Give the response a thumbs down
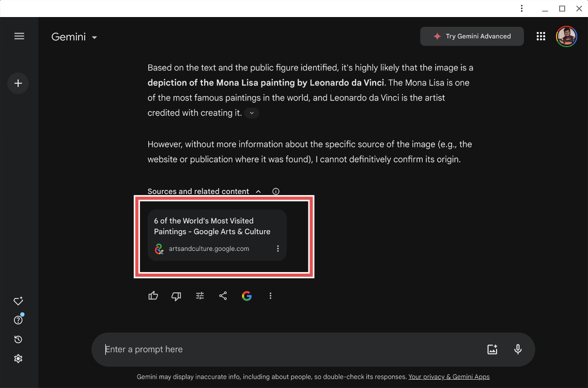Screen dimensions: 588x388 pyautogui.click(x=176, y=295)
